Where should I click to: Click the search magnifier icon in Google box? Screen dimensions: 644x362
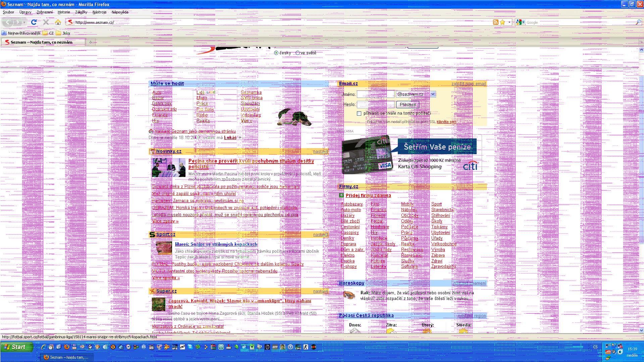coord(638,22)
